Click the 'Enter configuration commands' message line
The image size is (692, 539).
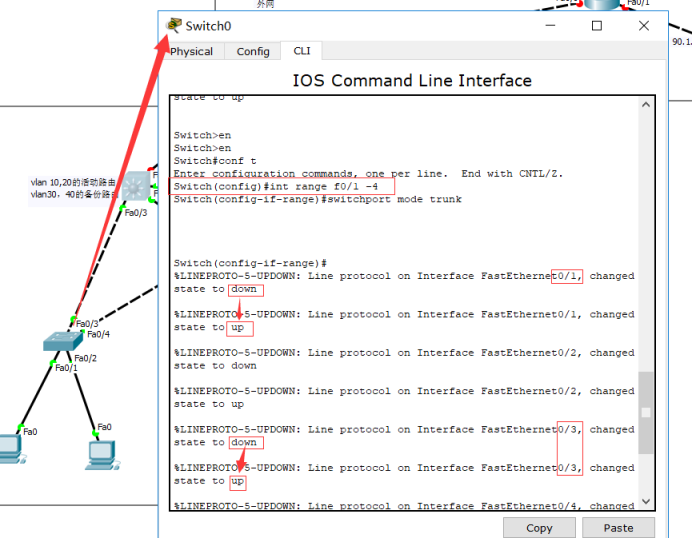pos(369,174)
